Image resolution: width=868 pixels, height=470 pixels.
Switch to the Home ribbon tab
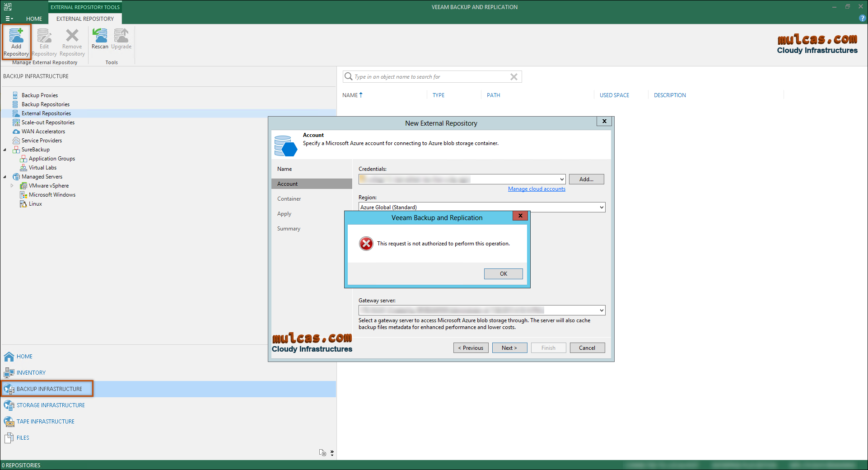coord(34,19)
